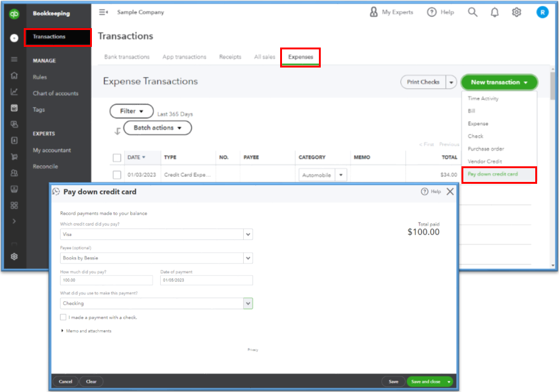Open the shopping cart icon in left rail
This screenshot has height=392, width=559.
click(14, 157)
